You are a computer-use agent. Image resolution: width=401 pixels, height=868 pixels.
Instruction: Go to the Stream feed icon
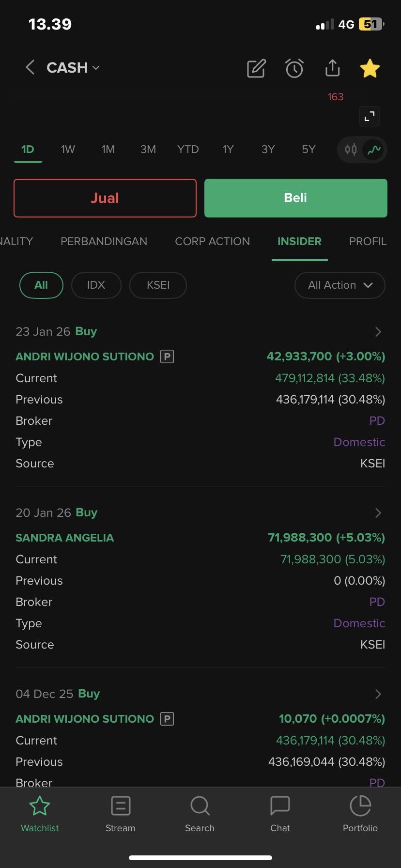[x=120, y=814]
